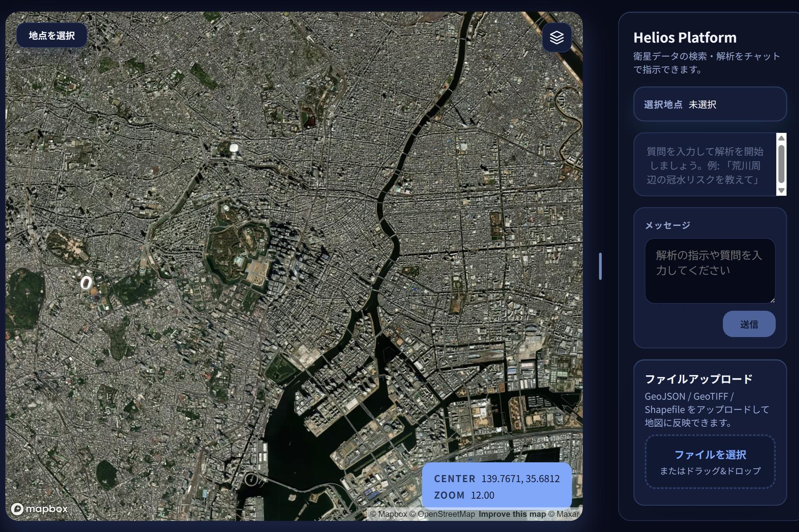Click the chat log scroll down arrow

click(781, 190)
